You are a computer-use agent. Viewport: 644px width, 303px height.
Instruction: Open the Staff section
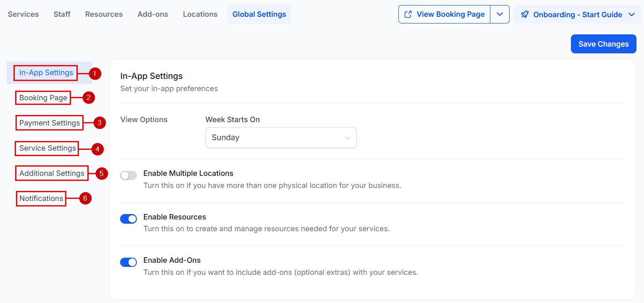62,14
